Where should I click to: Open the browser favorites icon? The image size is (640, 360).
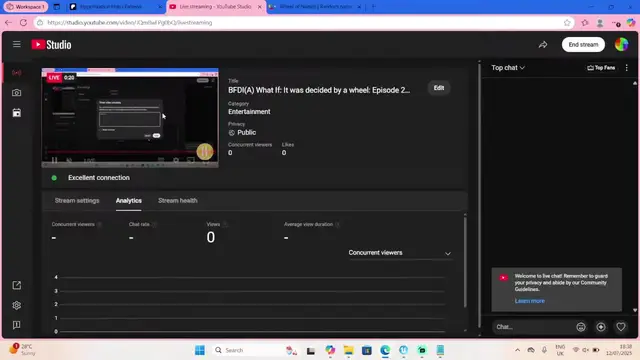pyautogui.click(x=585, y=23)
